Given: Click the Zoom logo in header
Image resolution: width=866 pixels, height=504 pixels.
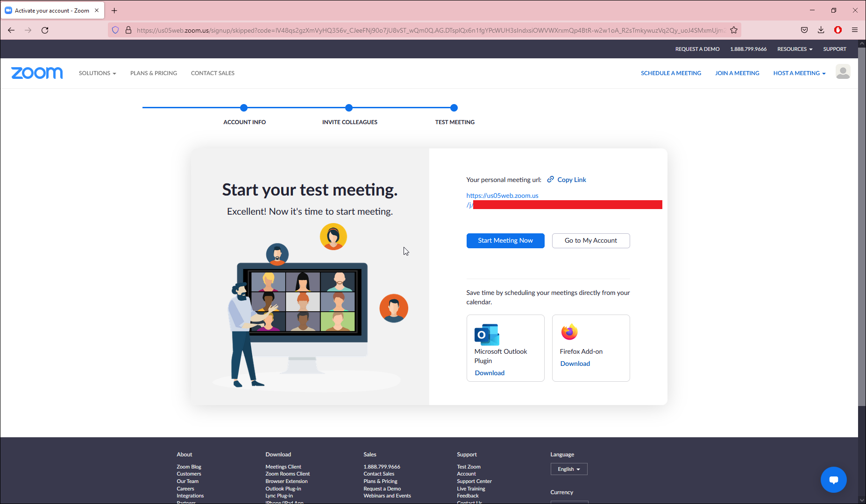Looking at the screenshot, I should coord(37,73).
